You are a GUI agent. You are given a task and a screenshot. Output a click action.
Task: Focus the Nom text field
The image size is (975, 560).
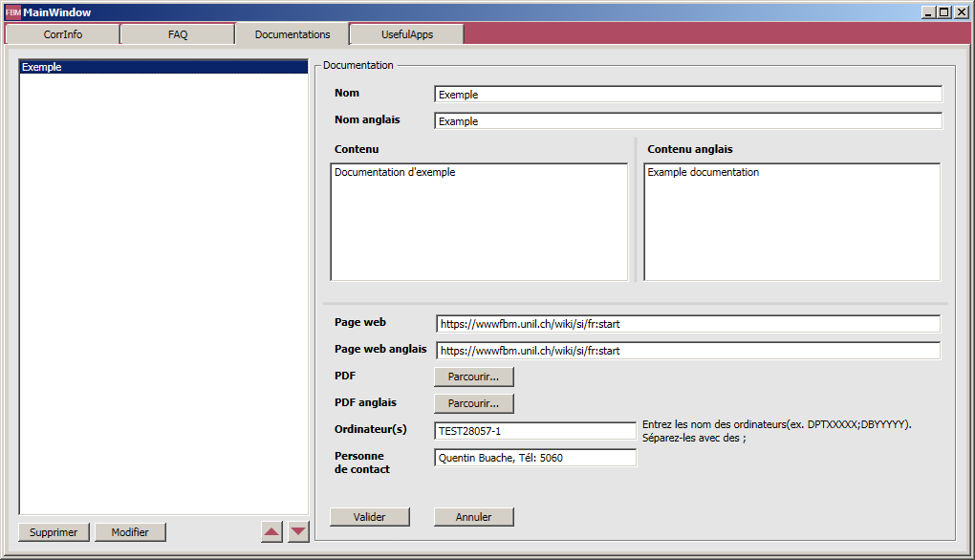[687, 95]
